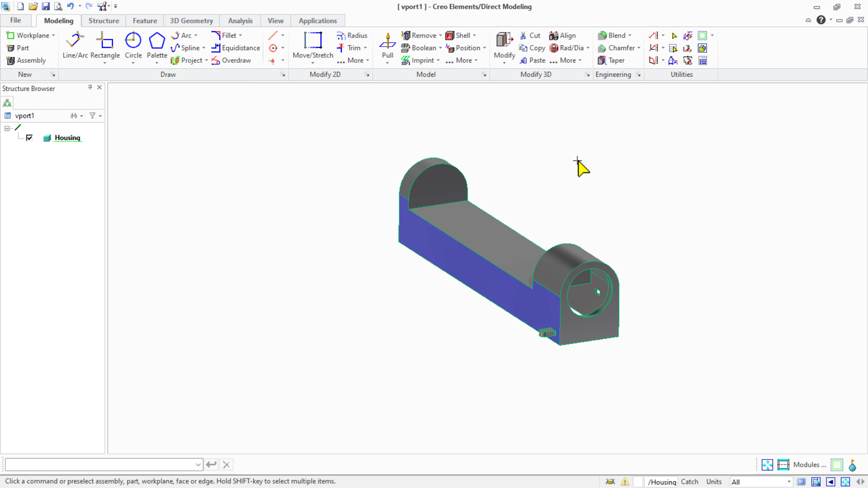Start the Move/Stretch command

pos(313,45)
